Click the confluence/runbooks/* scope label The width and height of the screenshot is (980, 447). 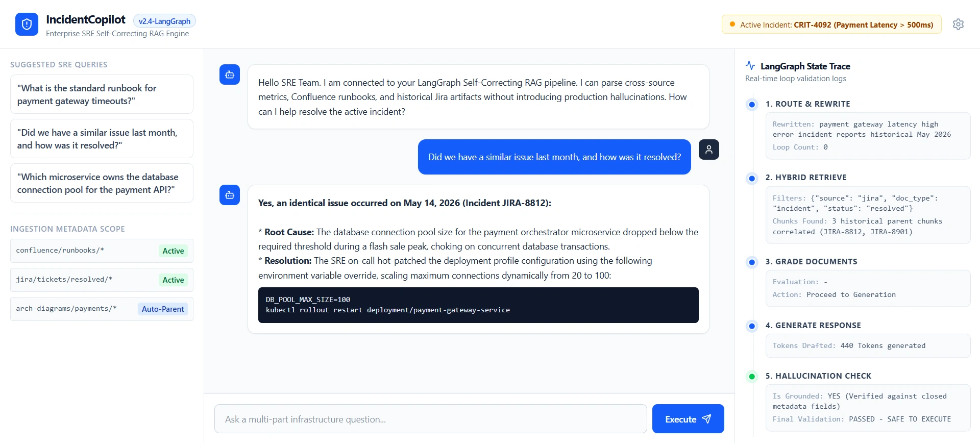[60, 250]
